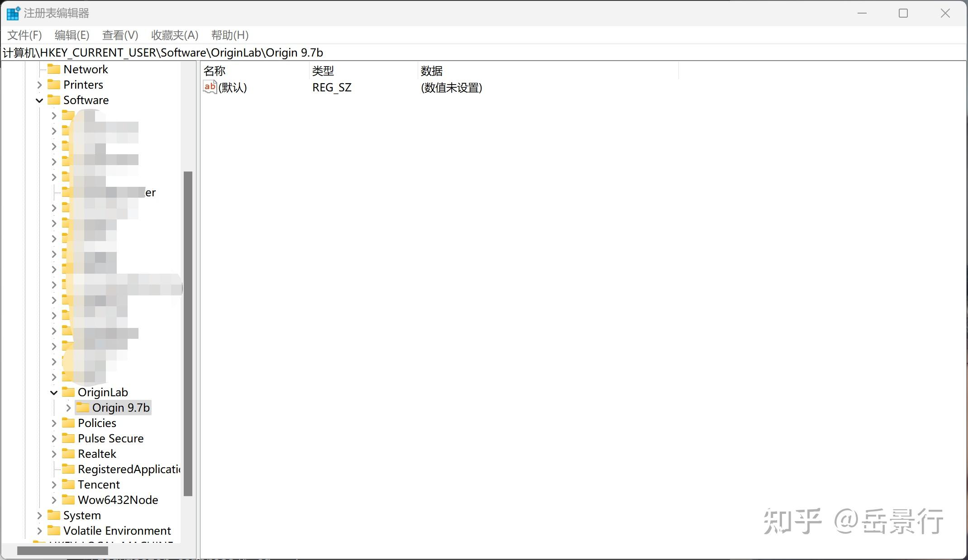Open the 查看(V) view menu

click(120, 35)
